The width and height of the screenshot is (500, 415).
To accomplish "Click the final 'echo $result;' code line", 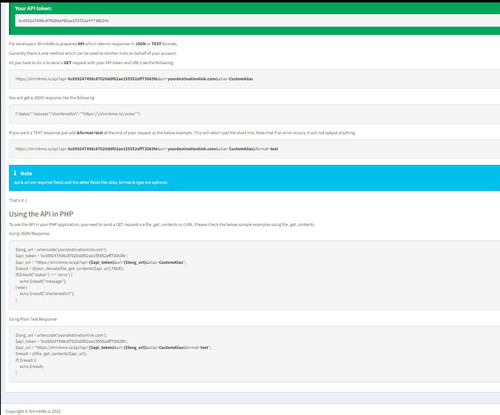I will (32, 366).
